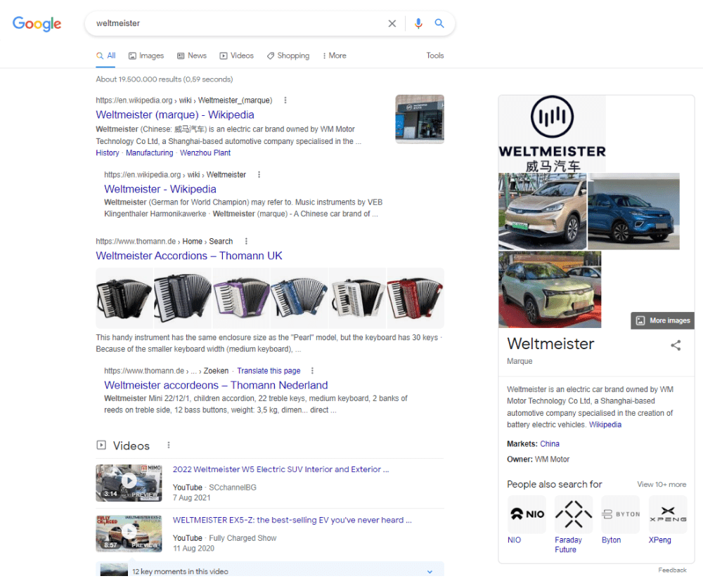Click More images button in knowledge panel

click(662, 320)
